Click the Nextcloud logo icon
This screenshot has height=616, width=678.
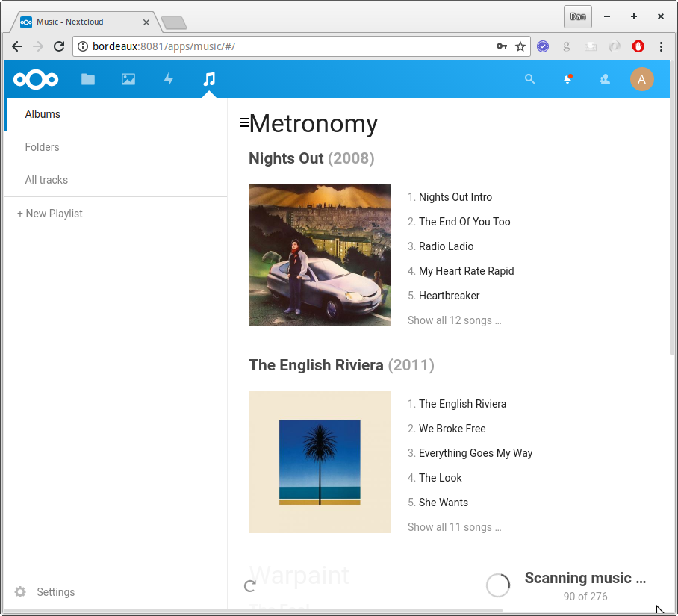[36, 80]
